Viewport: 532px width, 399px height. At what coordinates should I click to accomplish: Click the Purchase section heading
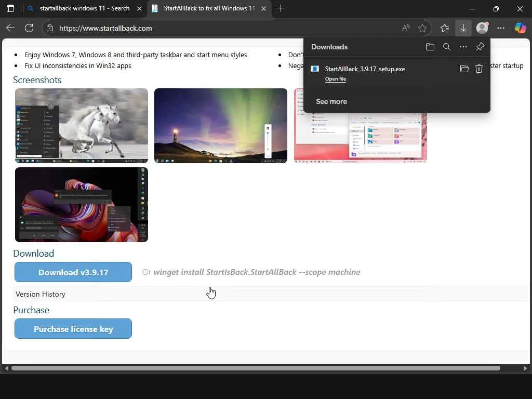pos(31,310)
